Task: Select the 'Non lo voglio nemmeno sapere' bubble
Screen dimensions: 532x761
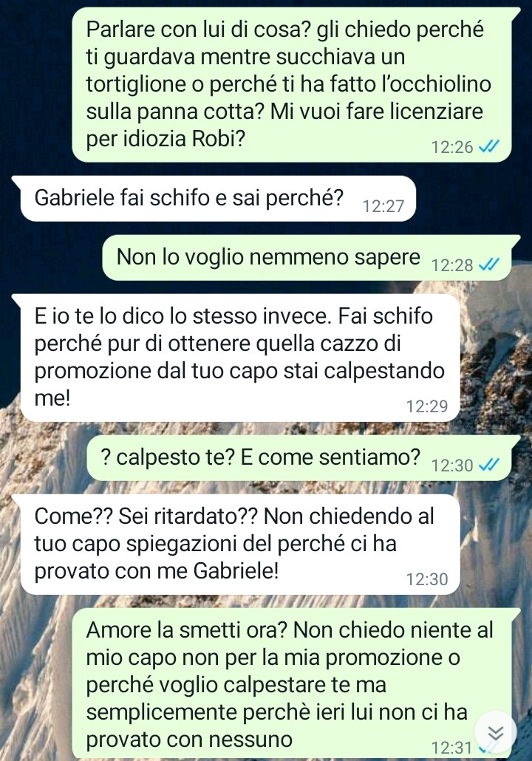Action: [x=311, y=258]
